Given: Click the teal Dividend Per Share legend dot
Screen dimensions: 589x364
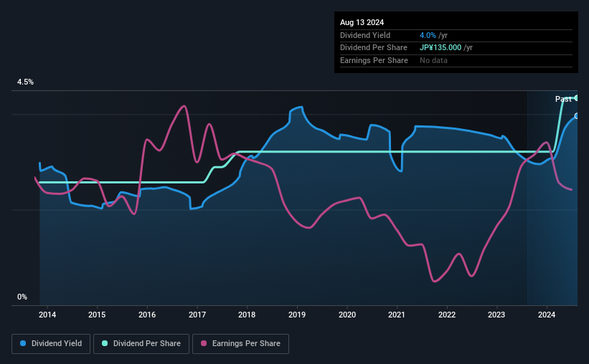Looking at the screenshot, I should pos(105,343).
